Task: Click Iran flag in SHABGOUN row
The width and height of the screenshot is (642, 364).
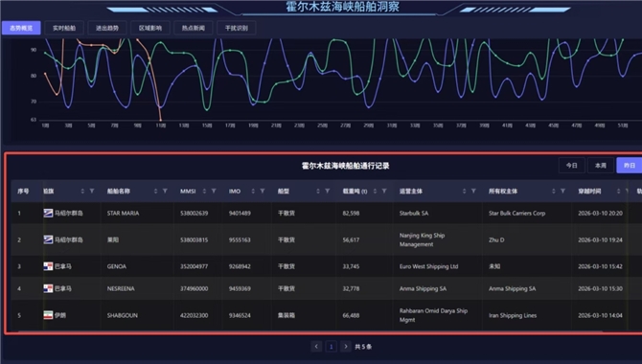Action: tap(48, 315)
